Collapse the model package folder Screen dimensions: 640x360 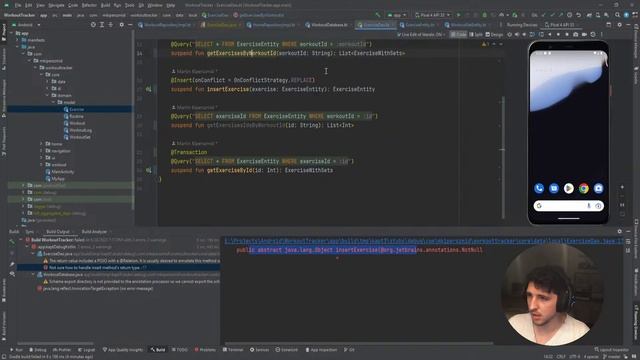coord(53,102)
